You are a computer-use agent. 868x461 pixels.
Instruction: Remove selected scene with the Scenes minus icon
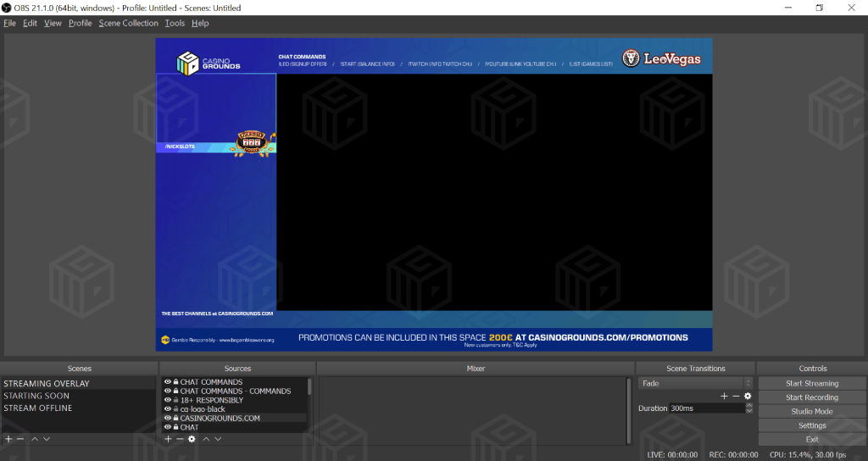coord(20,439)
